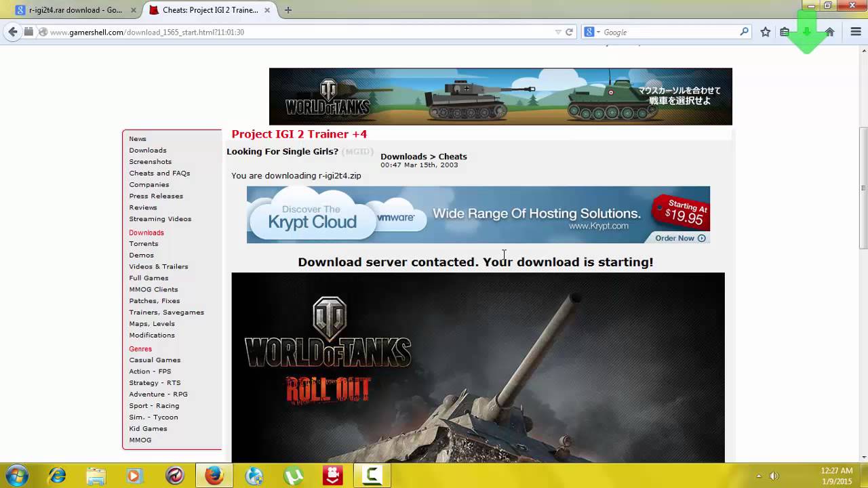Click the search magnifier icon

pyautogui.click(x=744, y=32)
